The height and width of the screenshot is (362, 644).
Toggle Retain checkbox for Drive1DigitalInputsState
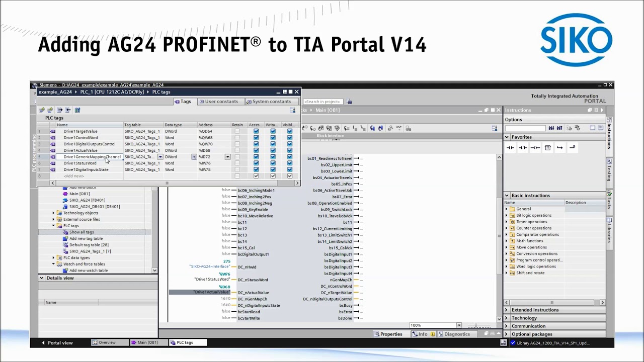tap(237, 169)
